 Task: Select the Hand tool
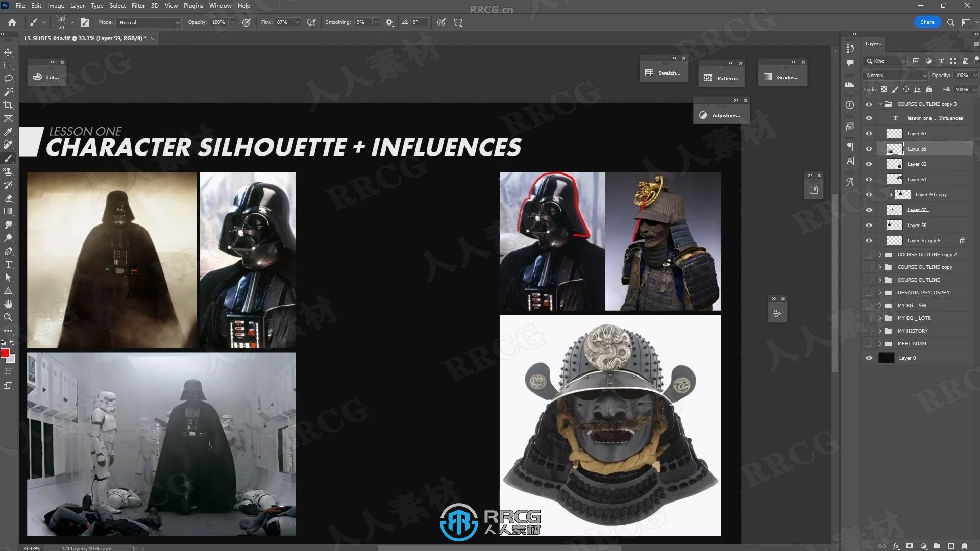(x=8, y=304)
